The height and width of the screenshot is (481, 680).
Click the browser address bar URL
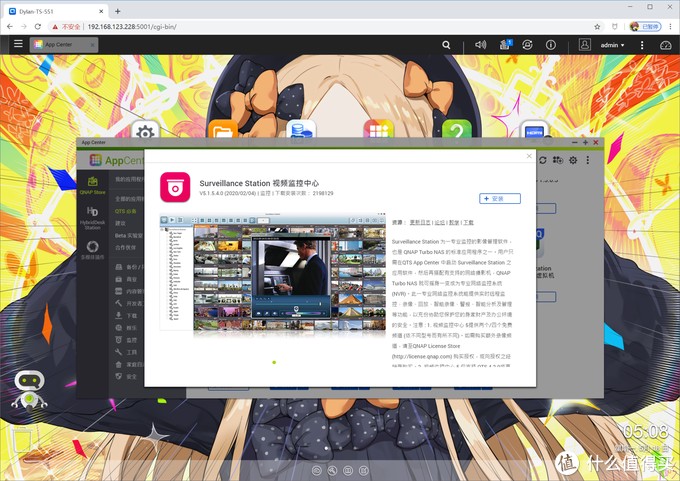132,26
